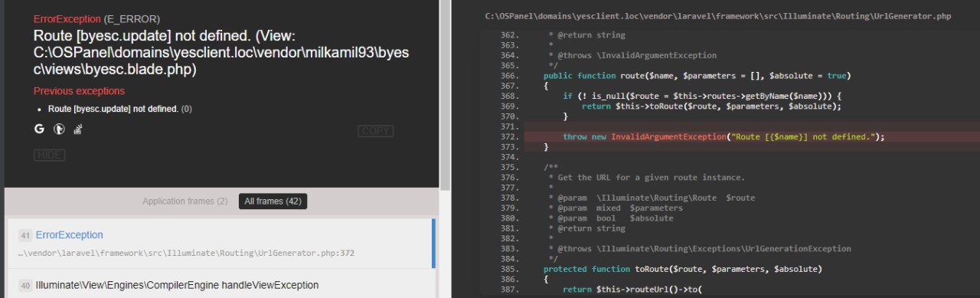Switch to All frames (42) tab
This screenshot has height=298, width=980.
[x=273, y=201]
